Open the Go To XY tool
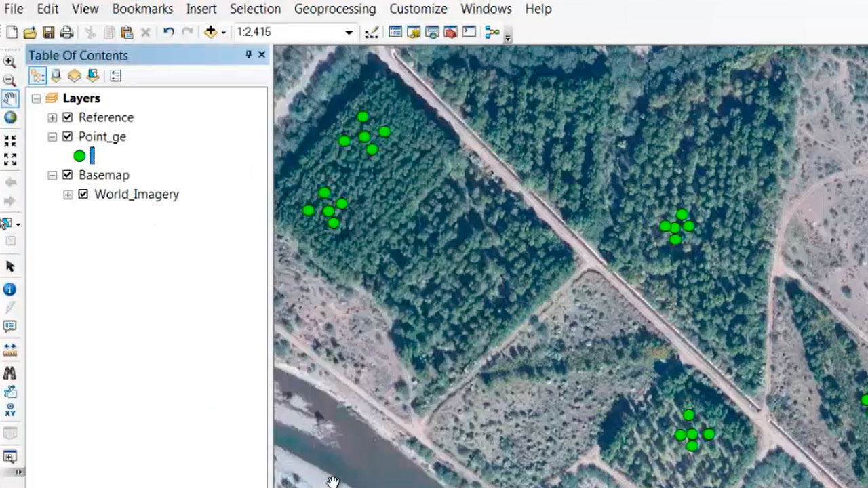868x488 pixels. tap(9, 410)
